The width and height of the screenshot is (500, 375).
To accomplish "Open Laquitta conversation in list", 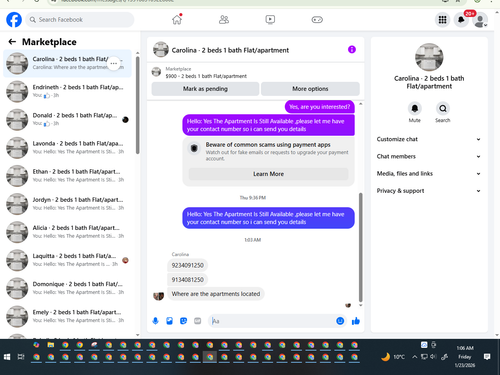I will click(67, 260).
